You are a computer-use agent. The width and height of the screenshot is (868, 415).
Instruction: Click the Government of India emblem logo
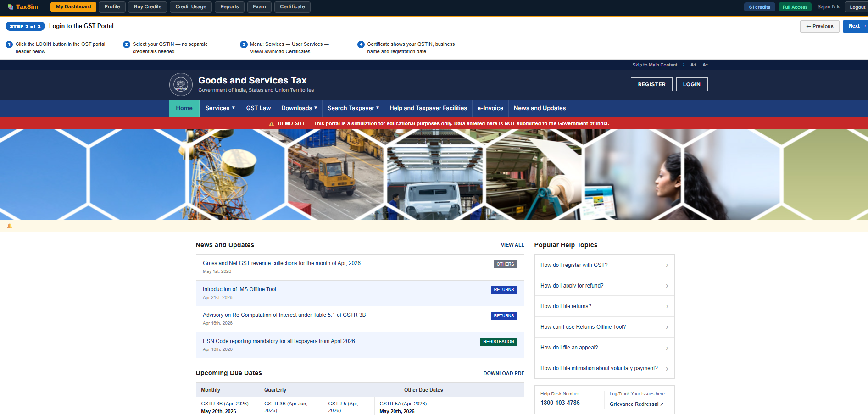(x=181, y=84)
